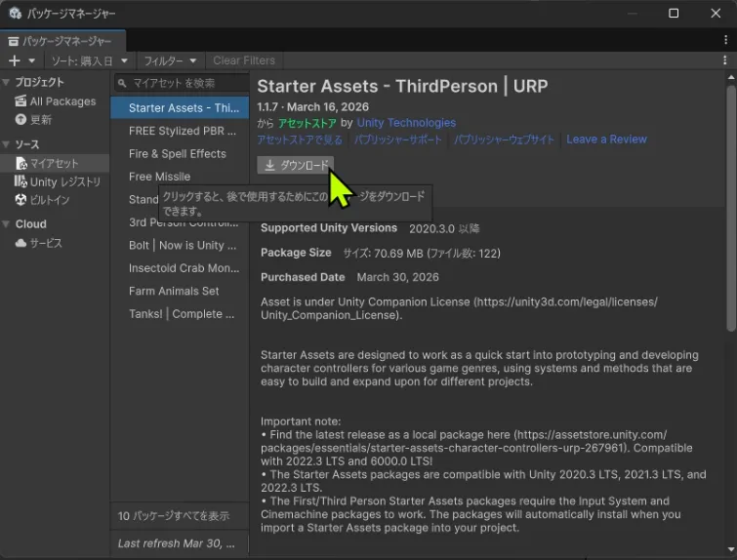Click the ダウンロード button

tap(296, 165)
